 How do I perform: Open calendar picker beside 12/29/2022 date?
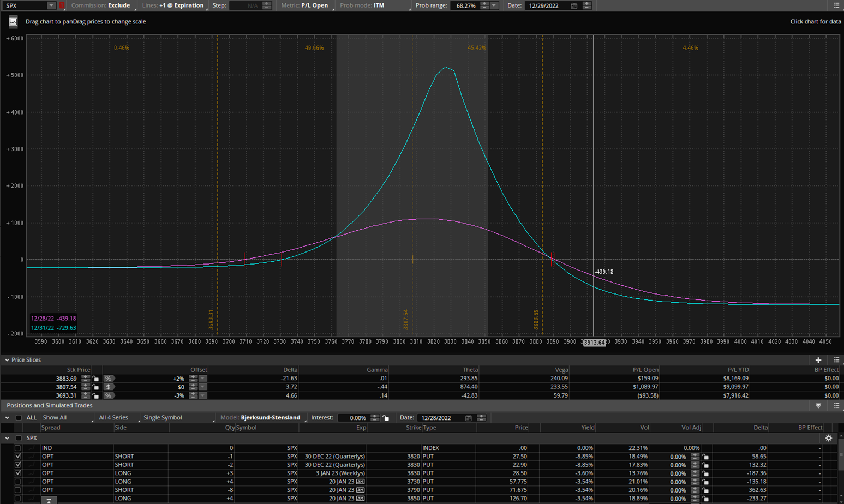click(574, 5)
